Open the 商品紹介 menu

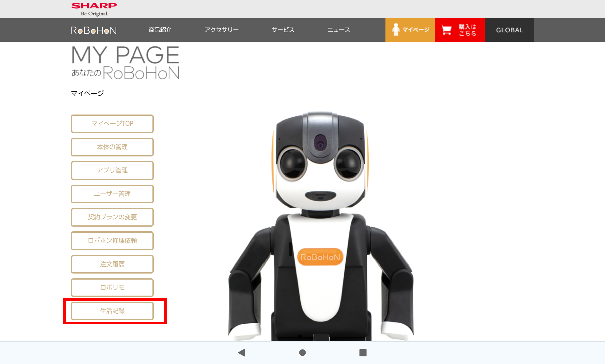click(160, 30)
